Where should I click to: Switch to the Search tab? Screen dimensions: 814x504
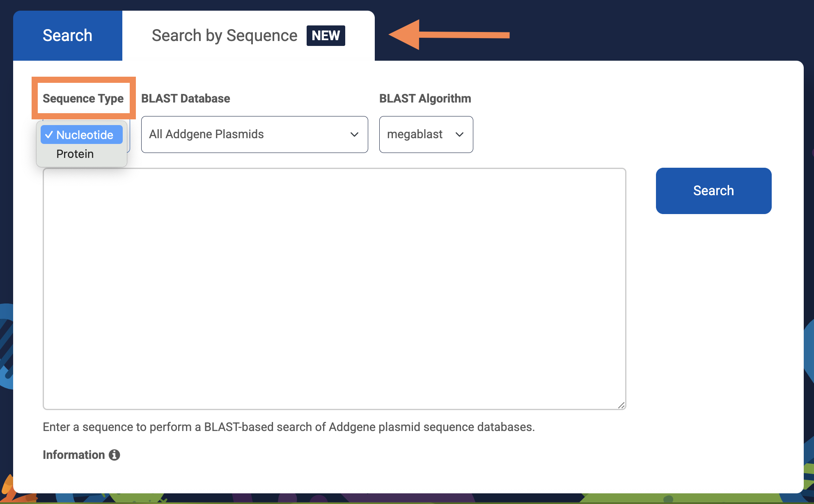click(67, 36)
